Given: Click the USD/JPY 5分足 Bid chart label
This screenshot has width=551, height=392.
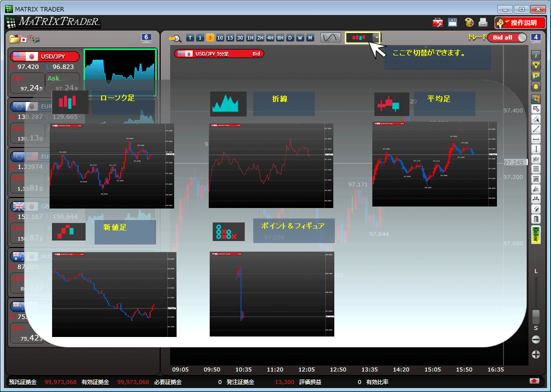Looking at the screenshot, I should 219,53.
